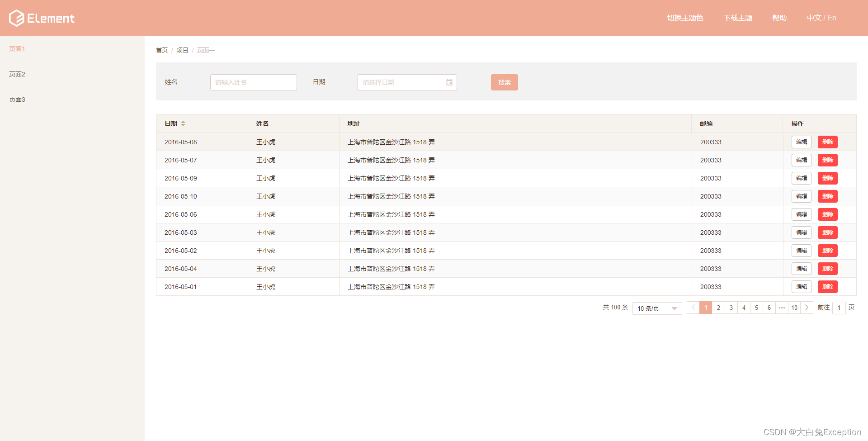Go to the previous page with the left arrow
Image resolution: width=868 pixels, height=441 pixels.
(x=693, y=308)
